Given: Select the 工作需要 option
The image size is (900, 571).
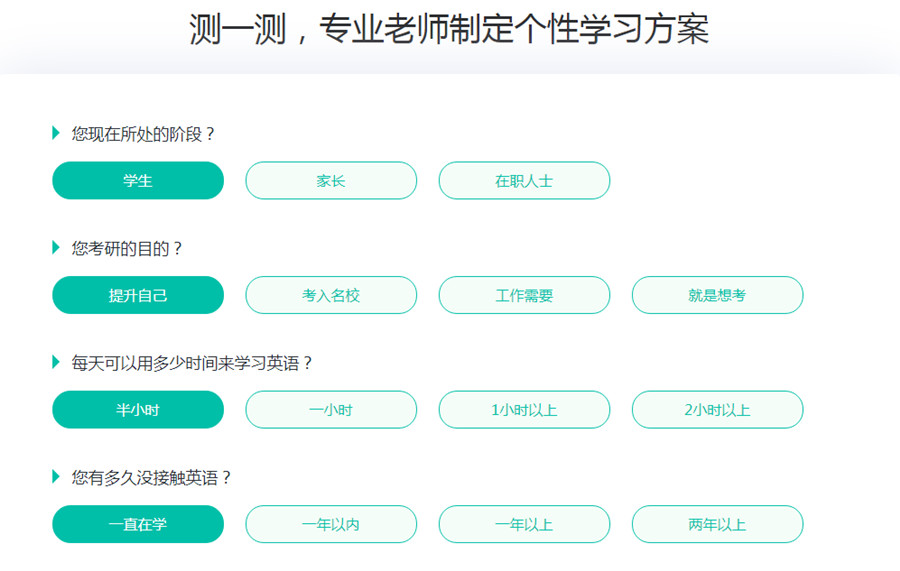Looking at the screenshot, I should coord(524,295).
